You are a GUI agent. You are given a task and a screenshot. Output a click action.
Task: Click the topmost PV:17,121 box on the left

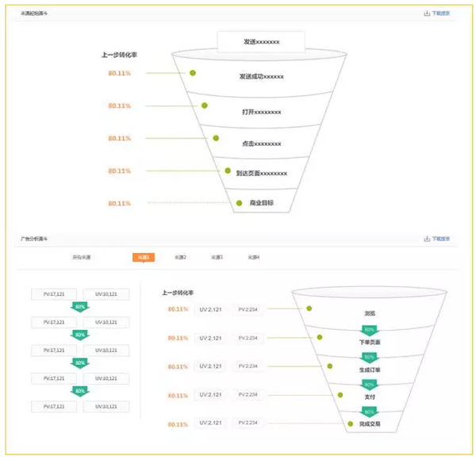pyautogui.click(x=54, y=294)
